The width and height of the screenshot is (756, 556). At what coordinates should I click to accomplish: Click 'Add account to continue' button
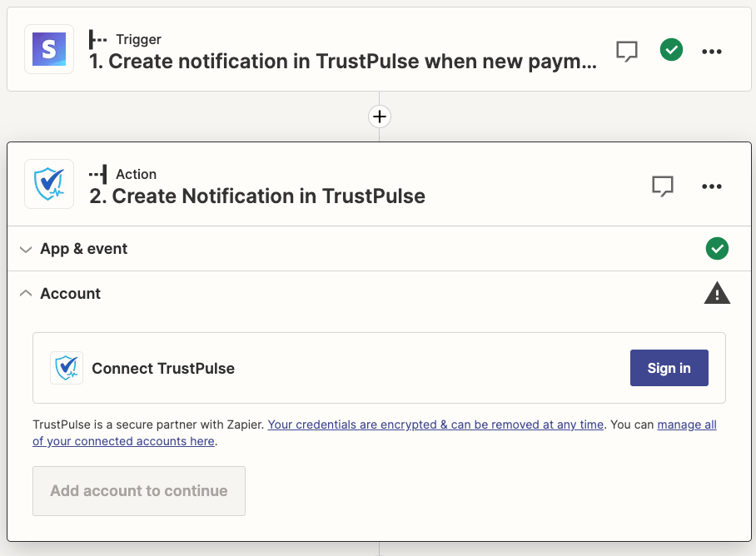point(139,491)
